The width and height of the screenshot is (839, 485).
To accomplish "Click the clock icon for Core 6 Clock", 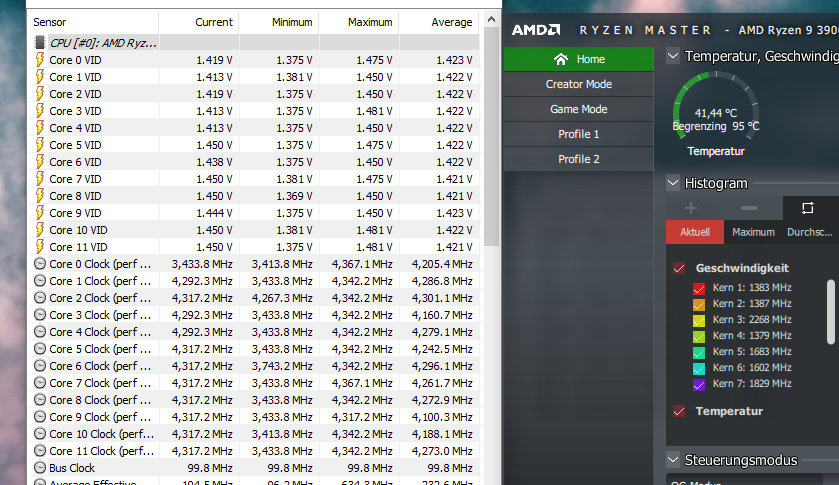I will (x=40, y=366).
